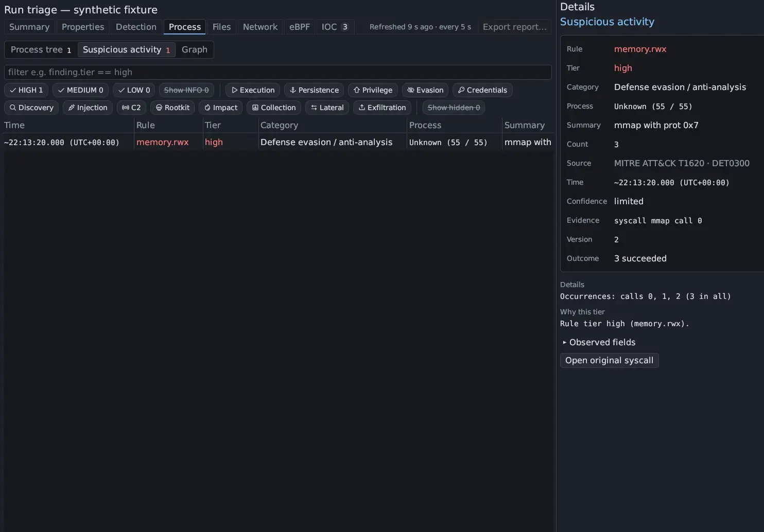Open the IOC tab with 3 items
This screenshot has height=532, width=764.
[335, 27]
